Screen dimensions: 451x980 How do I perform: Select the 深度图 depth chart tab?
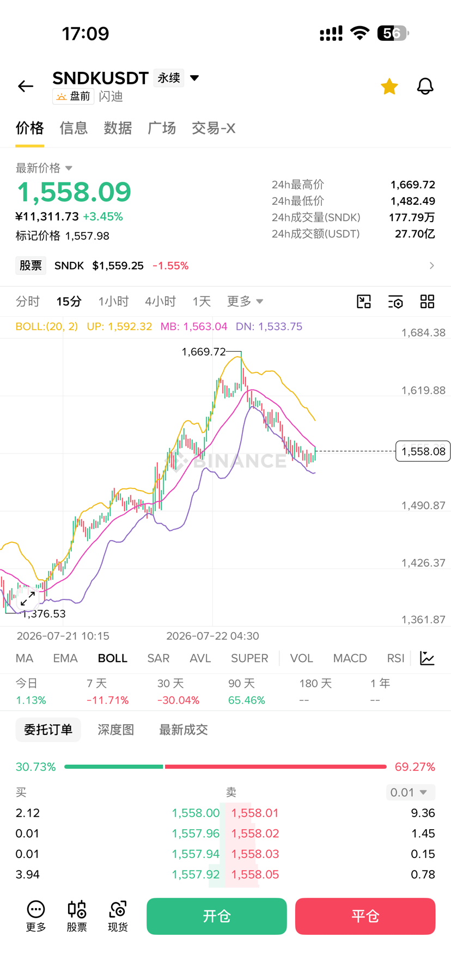click(116, 730)
